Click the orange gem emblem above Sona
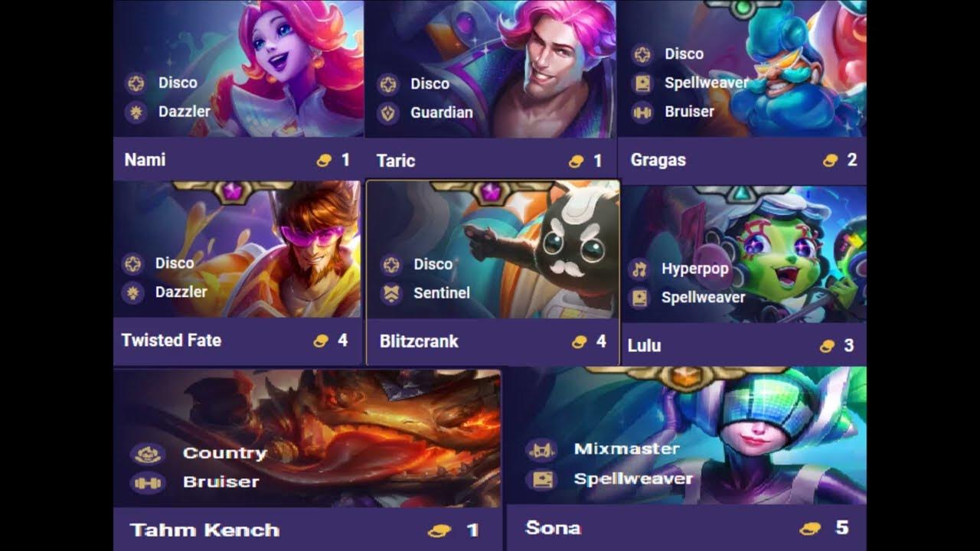This screenshot has width=980, height=551. pos(688,377)
